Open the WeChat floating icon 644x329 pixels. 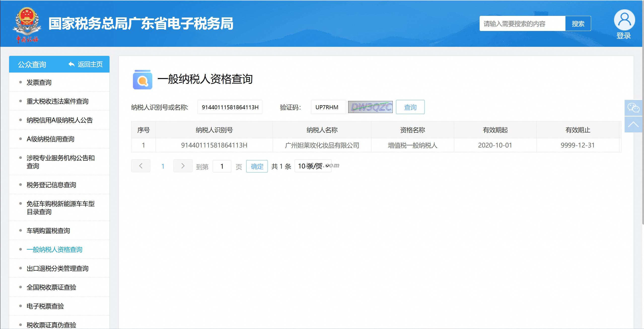click(x=633, y=108)
